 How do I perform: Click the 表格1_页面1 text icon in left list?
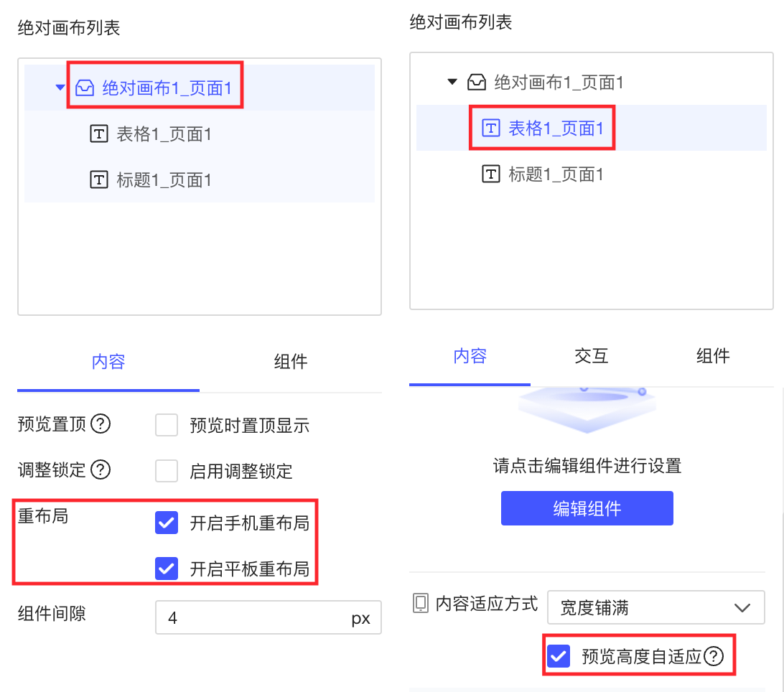coord(98,134)
